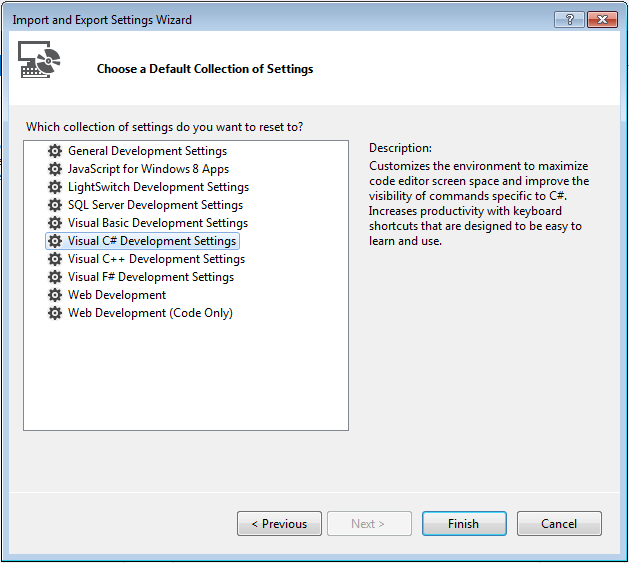629x563 pixels.
Task: Select Visual F# Development Settings
Action: [151, 277]
